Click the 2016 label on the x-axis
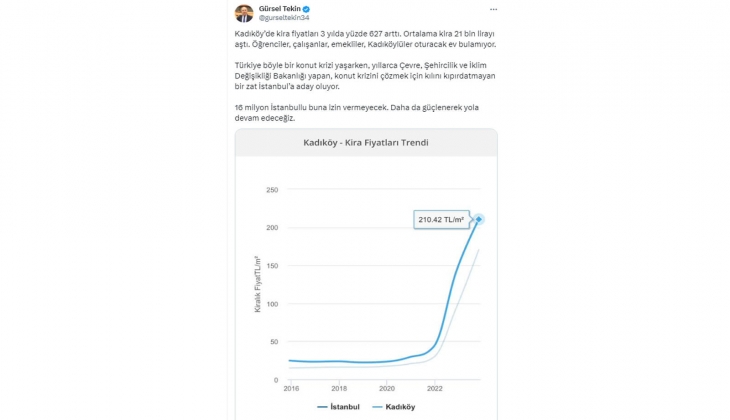 tap(289, 389)
